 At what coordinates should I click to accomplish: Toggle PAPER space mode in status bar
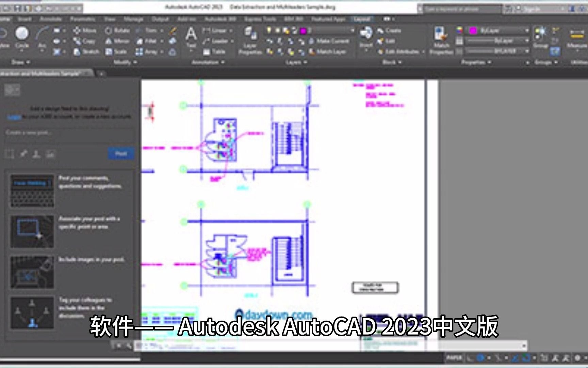point(454,358)
